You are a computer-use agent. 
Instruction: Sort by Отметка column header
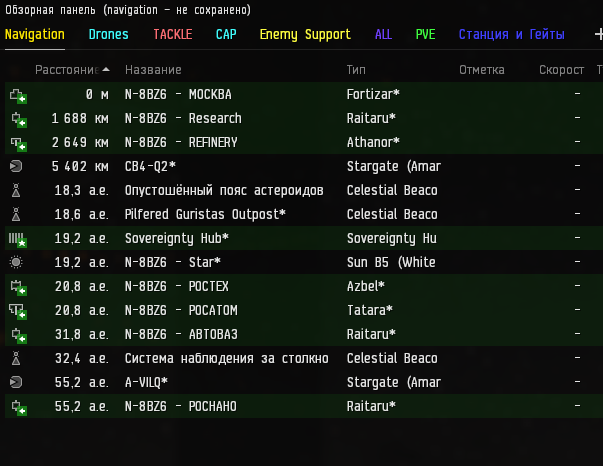[481, 70]
